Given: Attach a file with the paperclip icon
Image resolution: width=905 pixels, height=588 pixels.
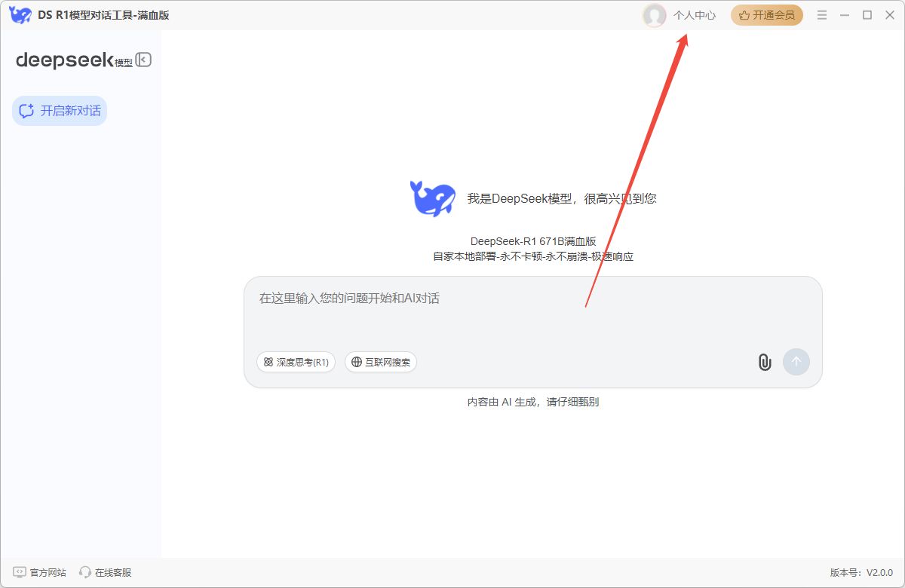Looking at the screenshot, I should click(x=764, y=362).
